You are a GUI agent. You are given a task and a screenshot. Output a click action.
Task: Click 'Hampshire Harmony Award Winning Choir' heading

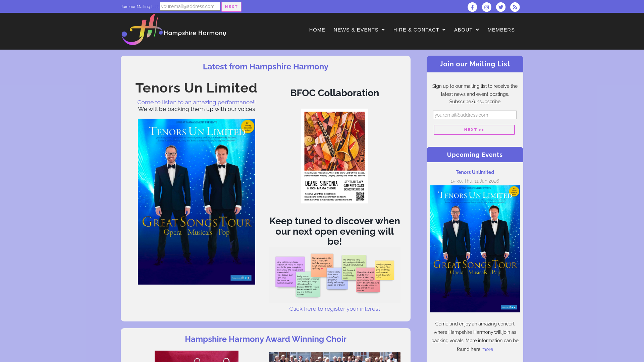tap(265, 339)
